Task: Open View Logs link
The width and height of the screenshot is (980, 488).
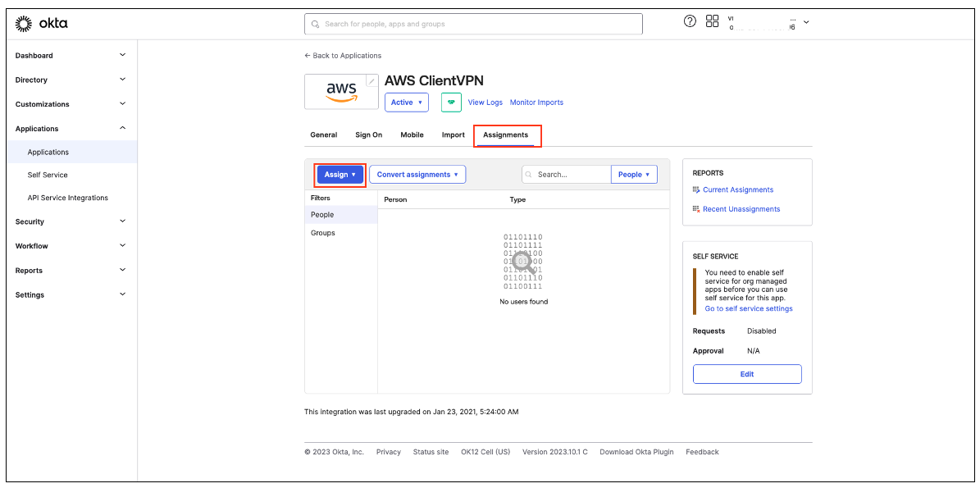Action: (x=485, y=102)
